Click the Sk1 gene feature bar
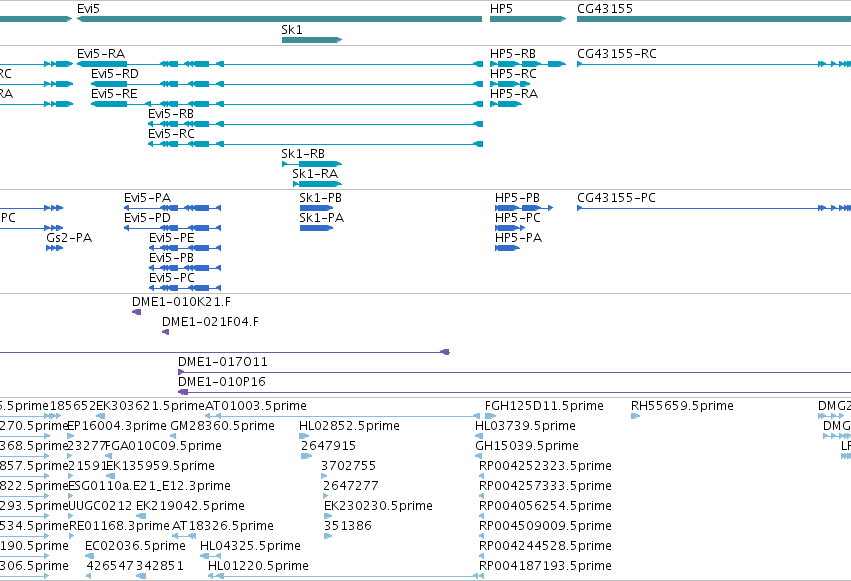 coord(312,40)
